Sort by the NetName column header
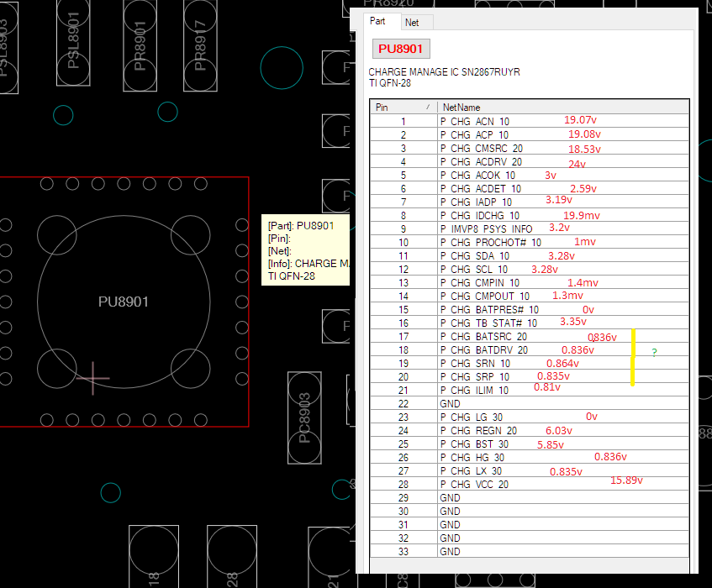The width and height of the screenshot is (712, 588). pyautogui.click(x=461, y=108)
